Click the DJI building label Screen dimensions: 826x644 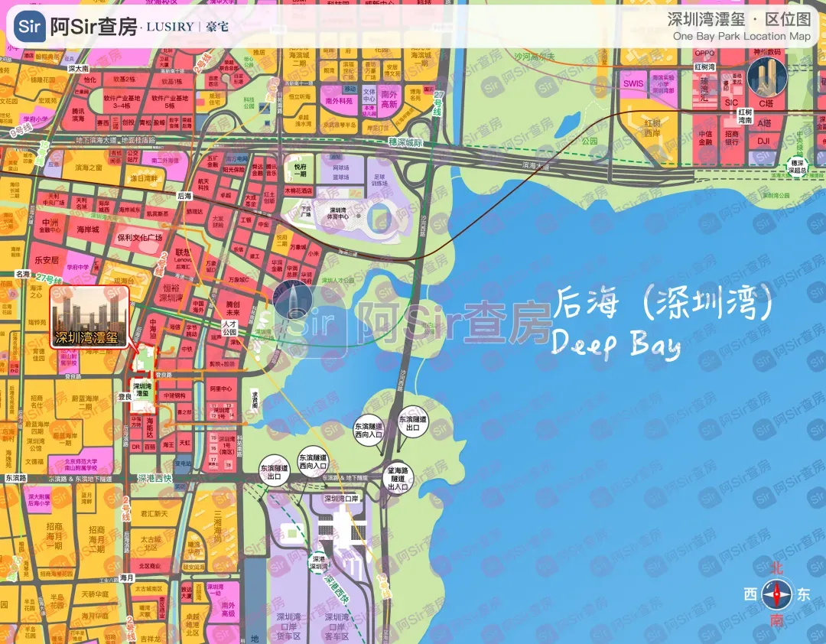pyautogui.click(x=763, y=141)
